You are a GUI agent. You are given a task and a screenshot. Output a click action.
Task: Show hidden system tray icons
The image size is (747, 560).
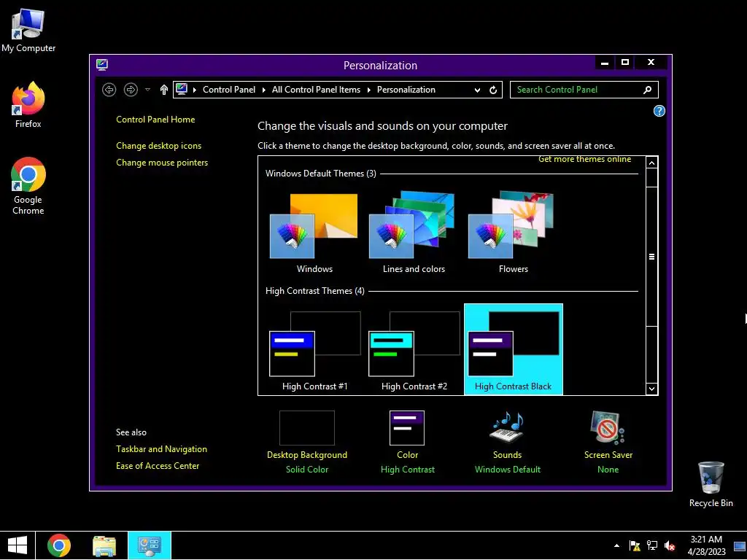(617, 545)
